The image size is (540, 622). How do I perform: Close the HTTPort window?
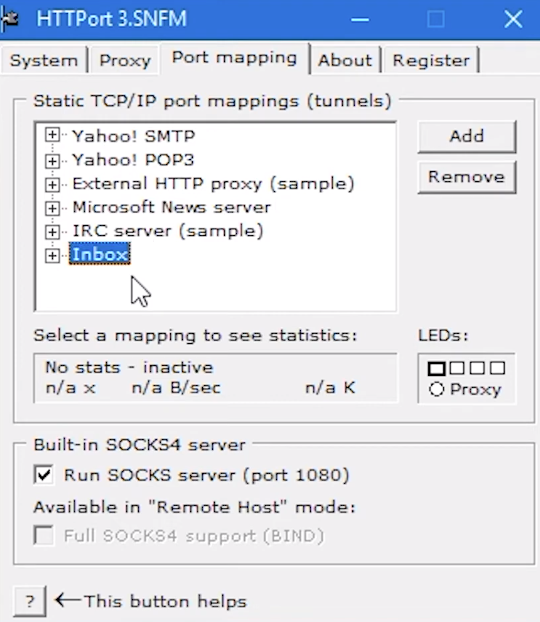tap(513, 19)
